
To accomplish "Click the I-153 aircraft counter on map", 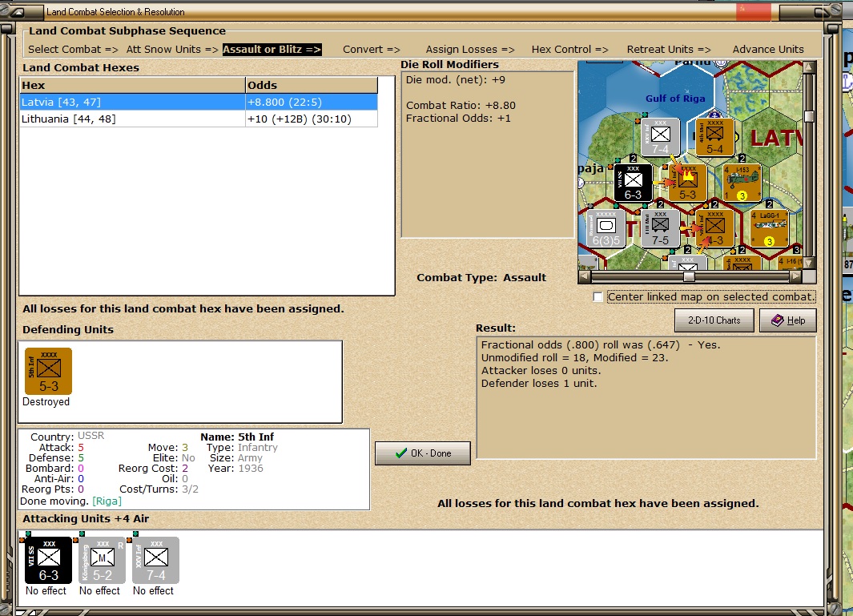I will pos(742,183).
